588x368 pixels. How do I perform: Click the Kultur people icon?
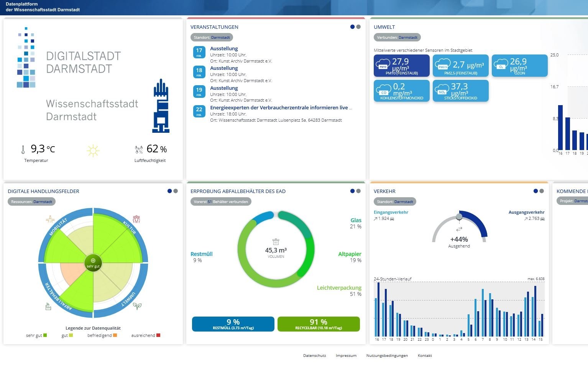[x=136, y=219]
